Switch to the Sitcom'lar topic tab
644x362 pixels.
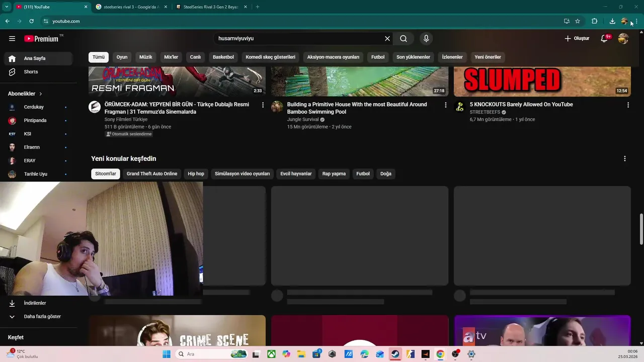click(x=106, y=174)
